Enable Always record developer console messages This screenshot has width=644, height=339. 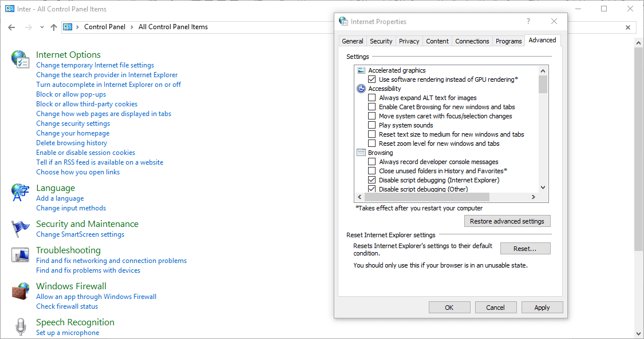[x=372, y=162]
